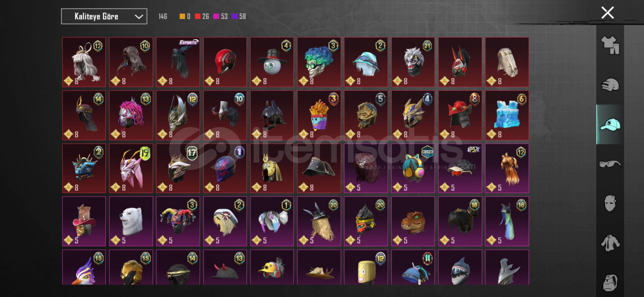Open the face mask category icon
The width and height of the screenshot is (644, 297).
[610, 203]
